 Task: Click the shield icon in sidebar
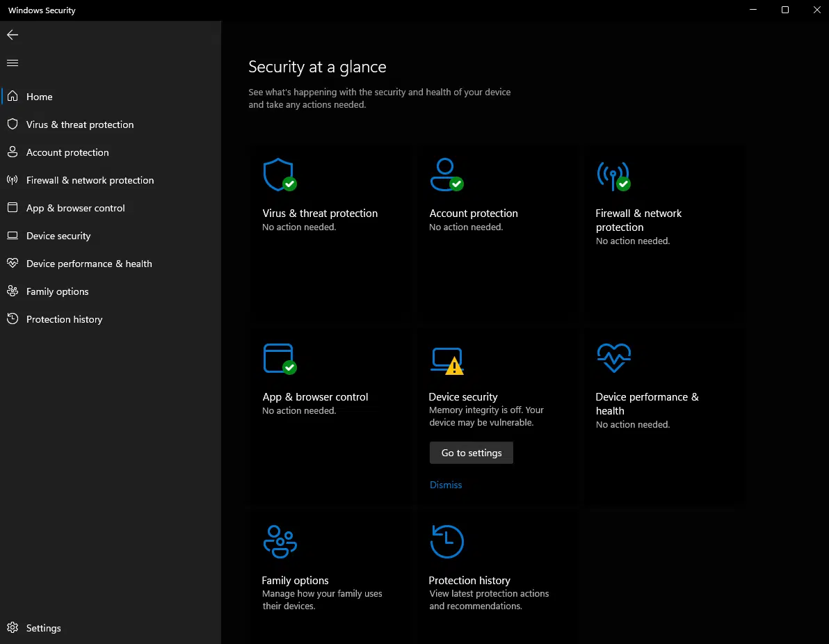coord(13,124)
